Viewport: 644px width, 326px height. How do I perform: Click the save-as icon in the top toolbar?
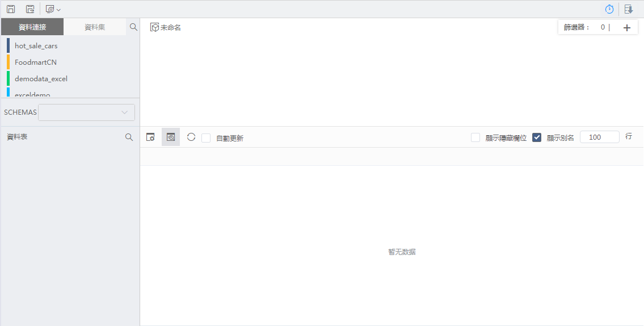(x=30, y=9)
